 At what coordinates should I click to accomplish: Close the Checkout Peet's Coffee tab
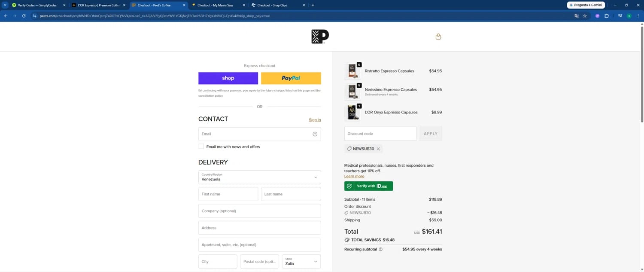tap(184, 5)
